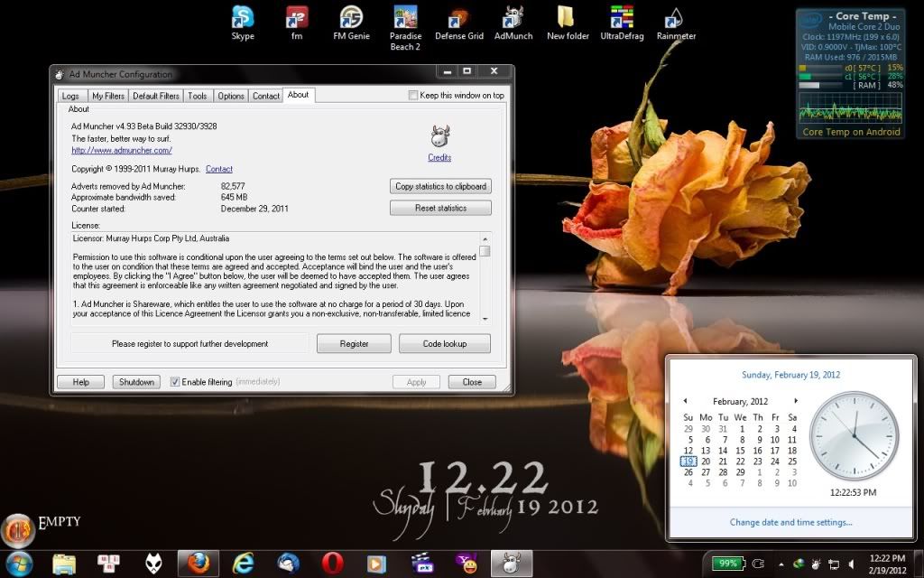The image size is (924, 578).
Task: Open Thunderbird from the taskbar
Action: point(288,564)
